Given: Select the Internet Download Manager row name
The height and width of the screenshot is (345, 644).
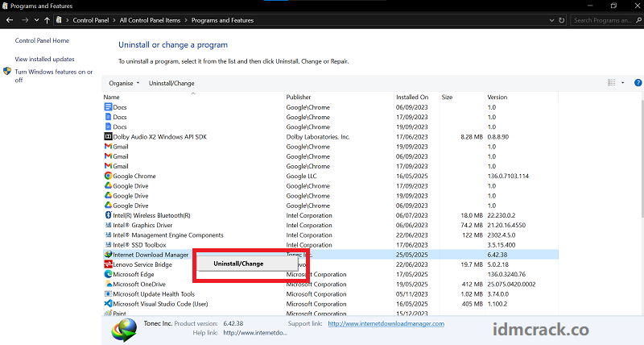Looking at the screenshot, I should (151, 255).
